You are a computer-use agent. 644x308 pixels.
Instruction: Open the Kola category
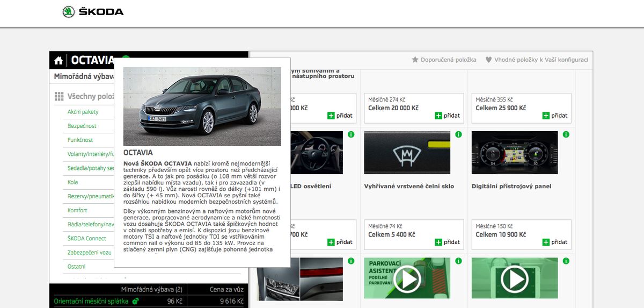73,182
